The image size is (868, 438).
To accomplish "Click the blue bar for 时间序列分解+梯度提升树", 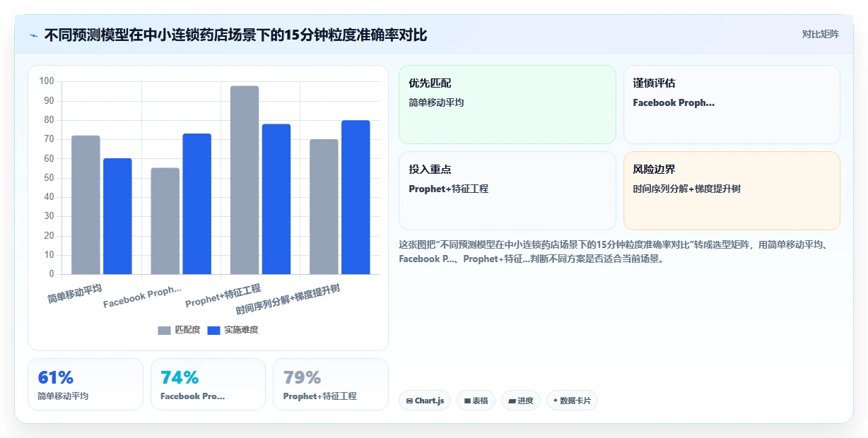I will [x=356, y=197].
